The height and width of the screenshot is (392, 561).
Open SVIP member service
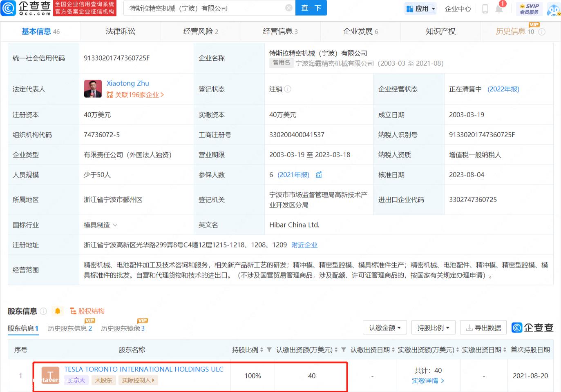(x=529, y=9)
